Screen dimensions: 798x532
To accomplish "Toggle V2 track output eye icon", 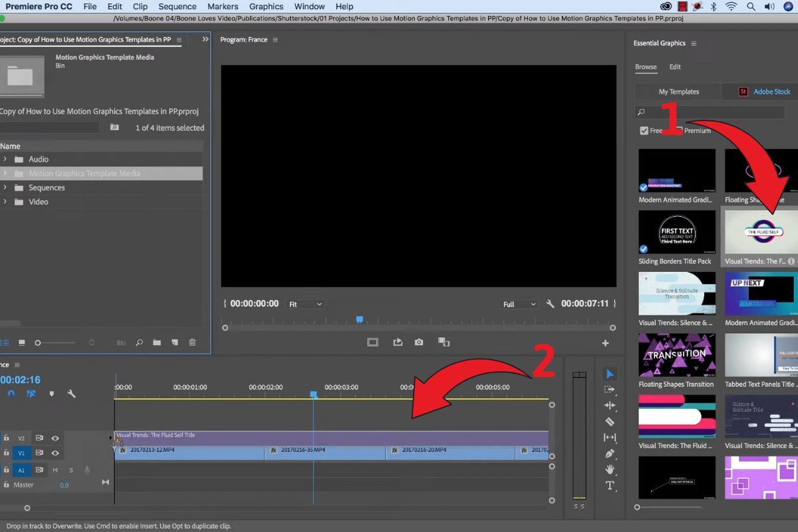I will tap(55, 438).
